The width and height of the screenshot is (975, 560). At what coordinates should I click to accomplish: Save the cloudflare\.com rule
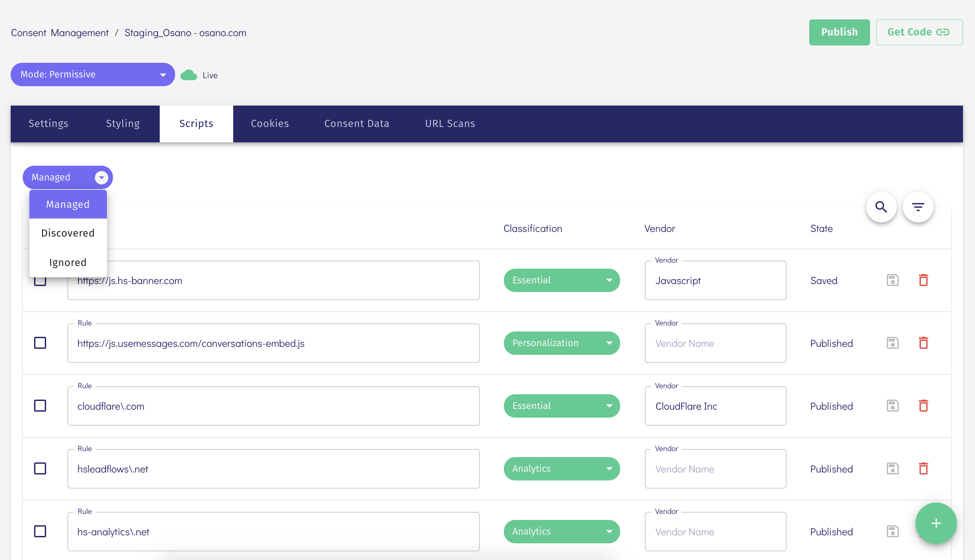point(892,405)
